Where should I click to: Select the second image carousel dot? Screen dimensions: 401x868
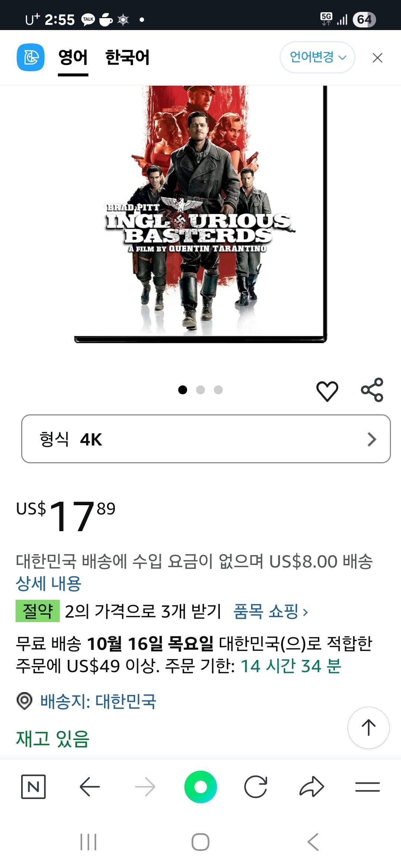200,390
